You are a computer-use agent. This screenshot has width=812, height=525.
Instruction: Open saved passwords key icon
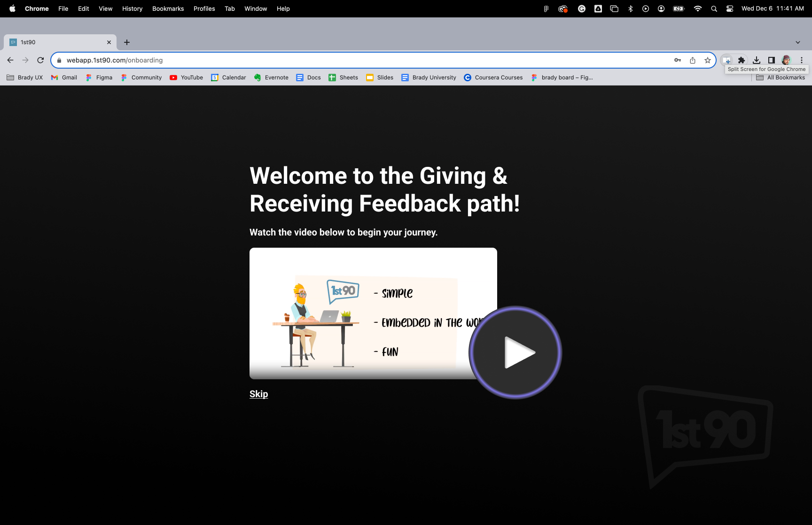click(x=678, y=60)
